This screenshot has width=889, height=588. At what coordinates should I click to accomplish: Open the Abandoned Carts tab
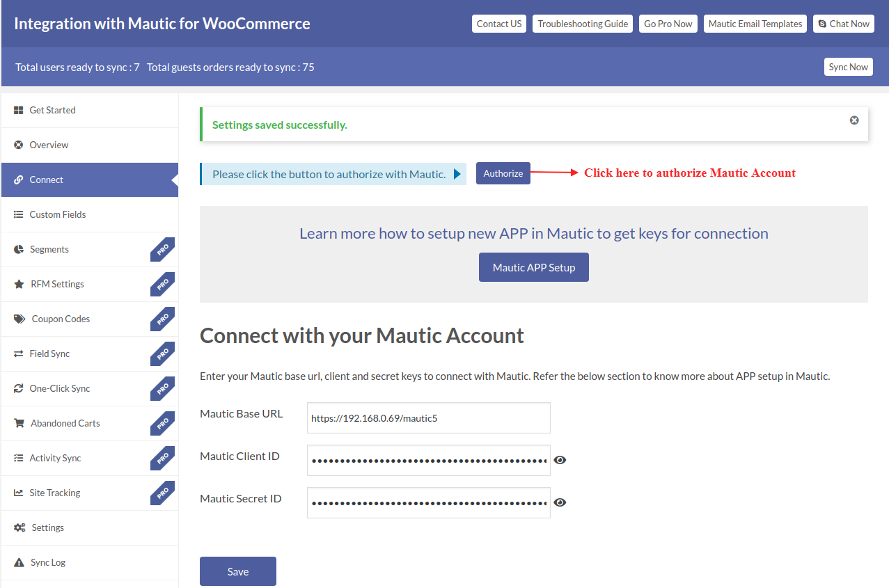click(x=90, y=423)
